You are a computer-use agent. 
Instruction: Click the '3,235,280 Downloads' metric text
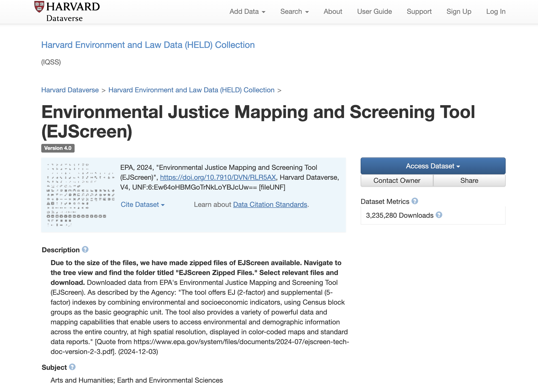click(x=400, y=215)
